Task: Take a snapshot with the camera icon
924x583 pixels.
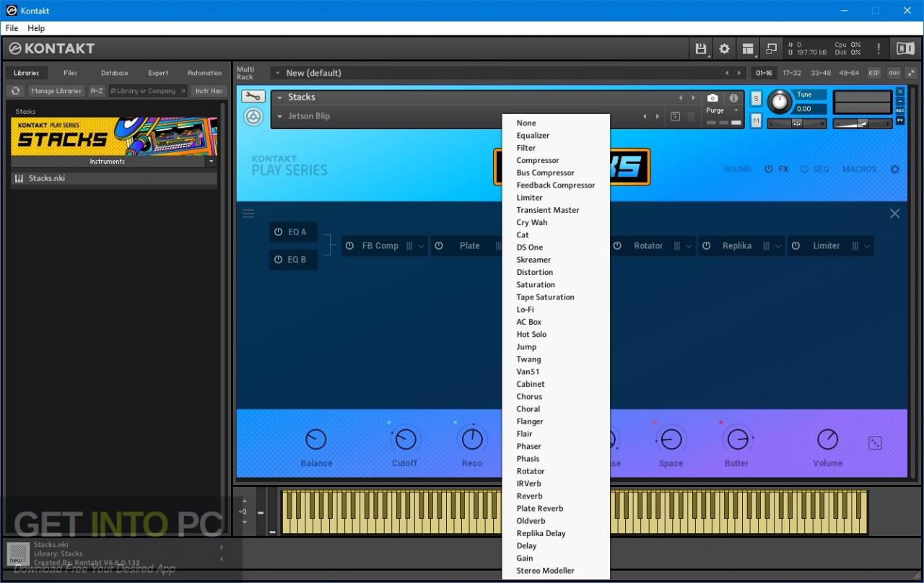Action: click(x=712, y=97)
